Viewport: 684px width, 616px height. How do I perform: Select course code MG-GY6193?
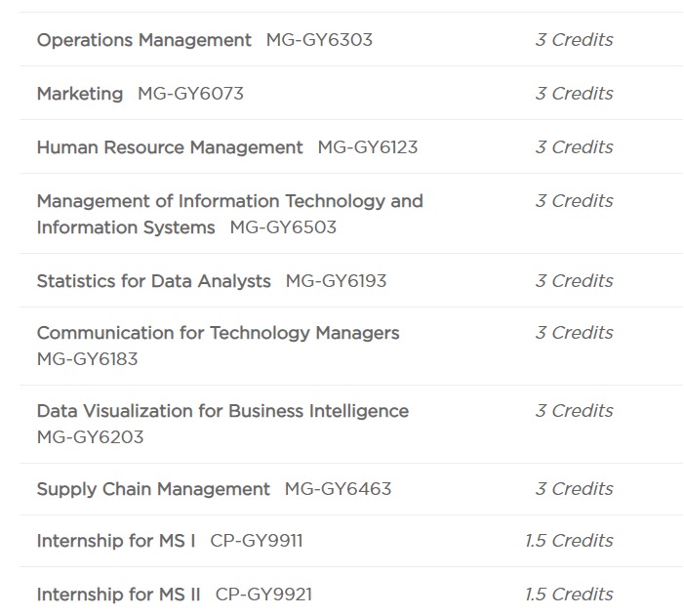336,281
